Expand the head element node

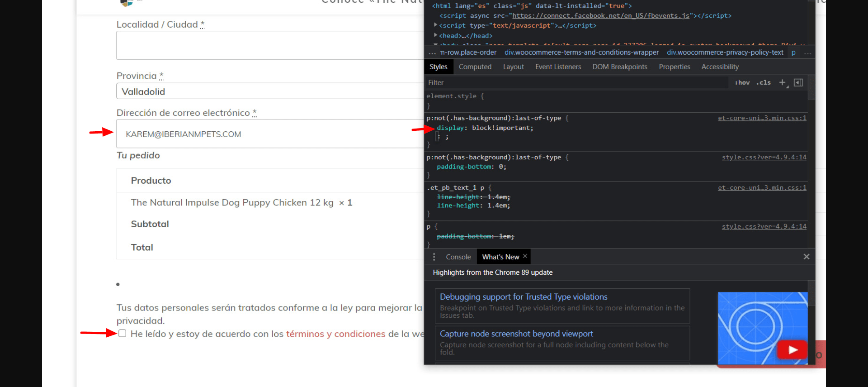pos(435,35)
